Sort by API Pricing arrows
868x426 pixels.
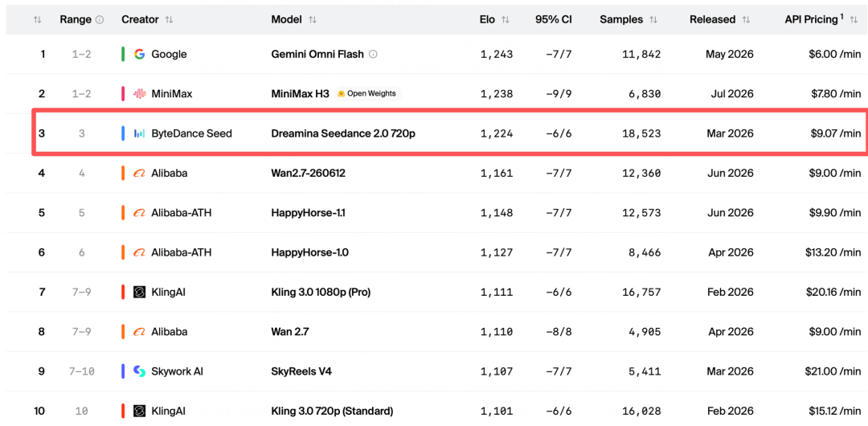tap(853, 20)
